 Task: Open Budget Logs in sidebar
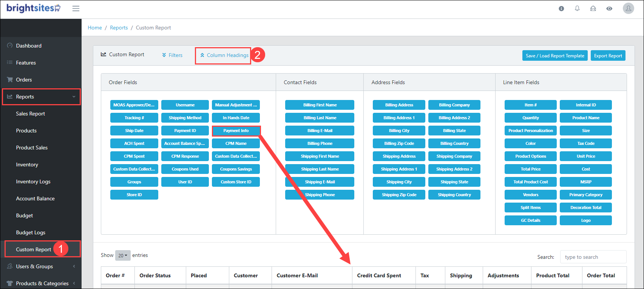pyautogui.click(x=31, y=232)
